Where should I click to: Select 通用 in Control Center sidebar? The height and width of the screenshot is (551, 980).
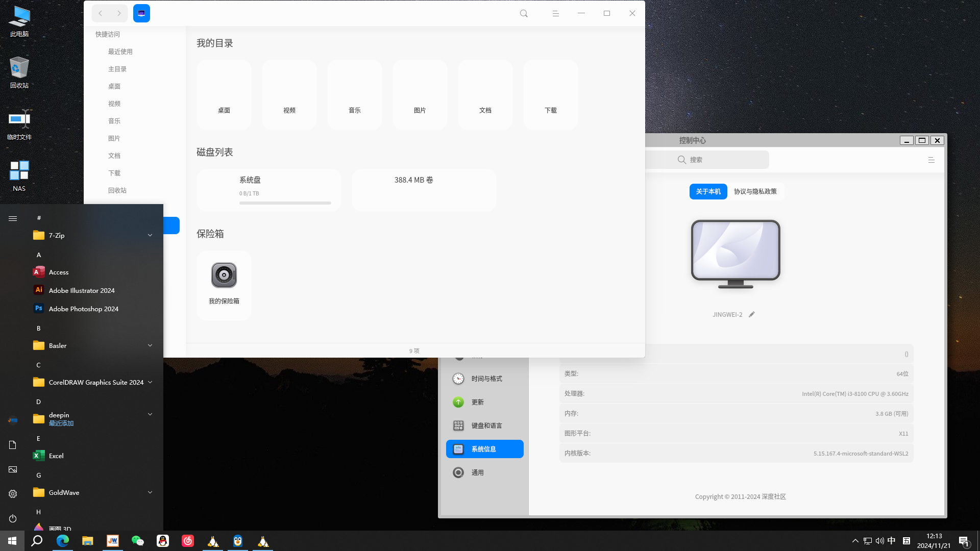(485, 472)
